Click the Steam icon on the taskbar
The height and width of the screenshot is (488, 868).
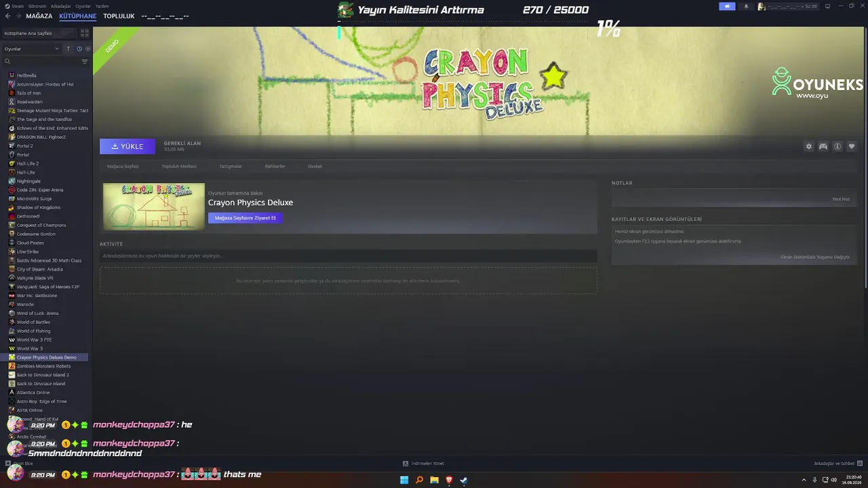[464, 480]
